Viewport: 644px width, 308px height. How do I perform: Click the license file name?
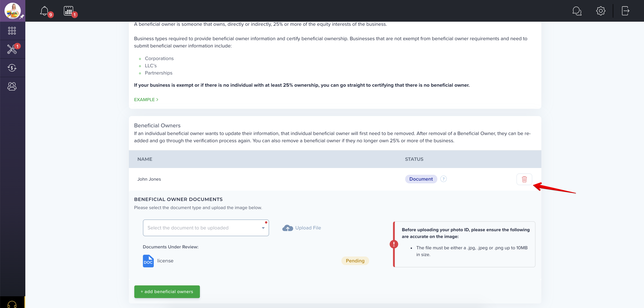click(x=165, y=261)
